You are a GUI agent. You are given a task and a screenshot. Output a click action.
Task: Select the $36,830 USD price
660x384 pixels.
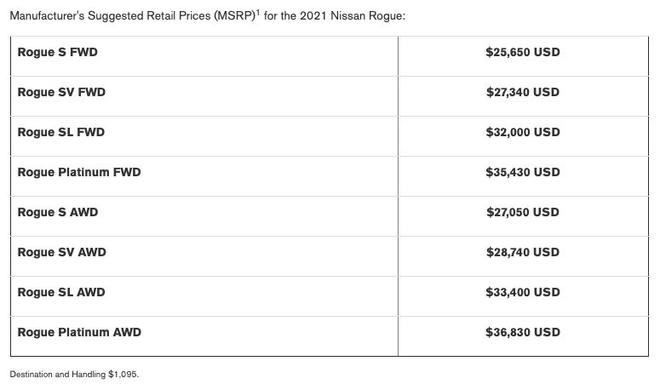pos(523,332)
